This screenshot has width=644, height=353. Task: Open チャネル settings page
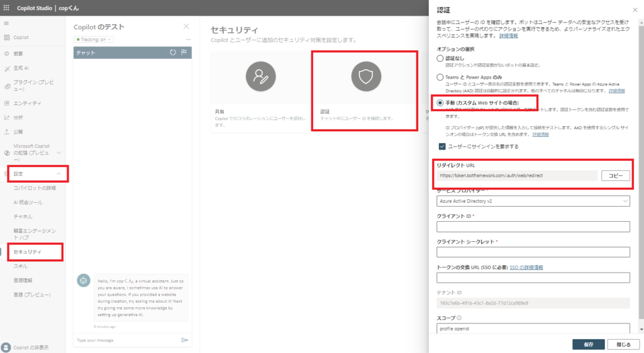pyautogui.click(x=23, y=217)
